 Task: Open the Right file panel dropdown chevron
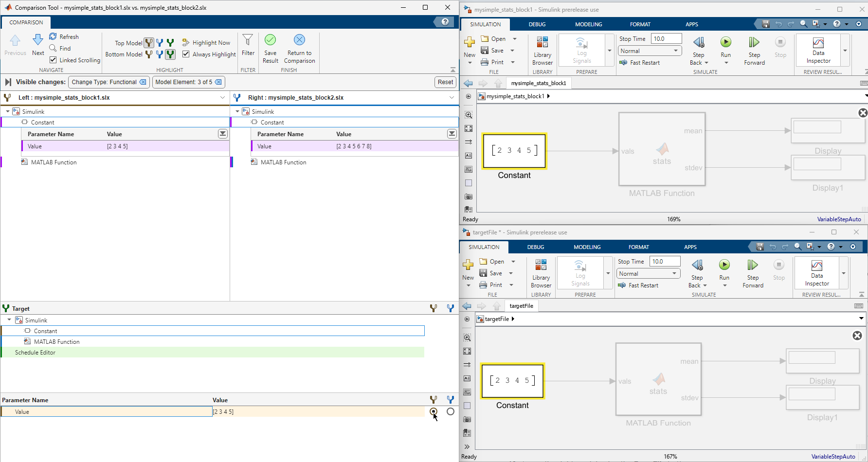coord(452,97)
